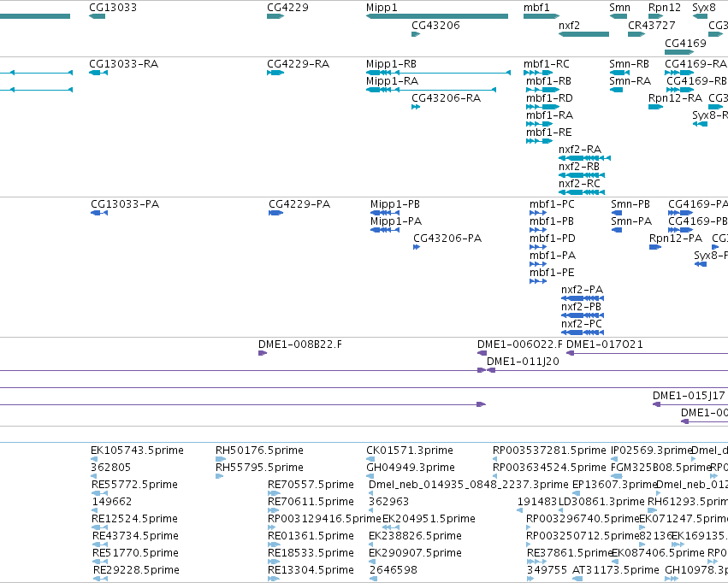Click EST EK105743.5prime label
Viewport: 728px width, 583px height.
[137, 450]
